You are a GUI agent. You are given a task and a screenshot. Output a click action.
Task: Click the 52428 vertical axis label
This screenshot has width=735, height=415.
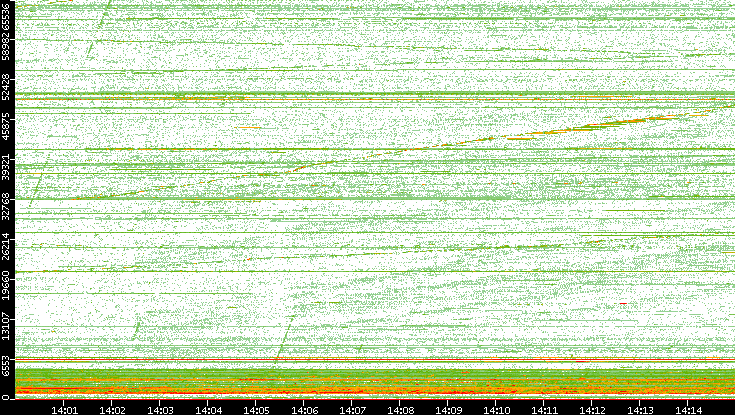pyautogui.click(x=5, y=89)
